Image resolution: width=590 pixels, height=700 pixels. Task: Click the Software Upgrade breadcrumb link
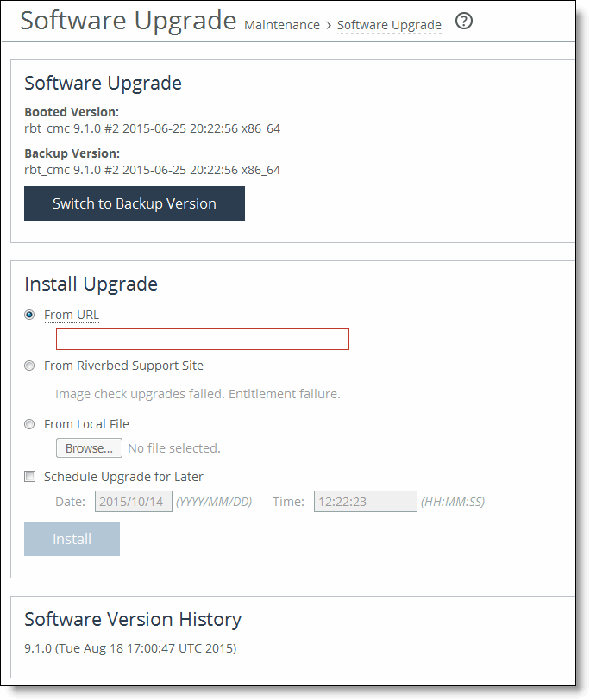pyautogui.click(x=389, y=25)
